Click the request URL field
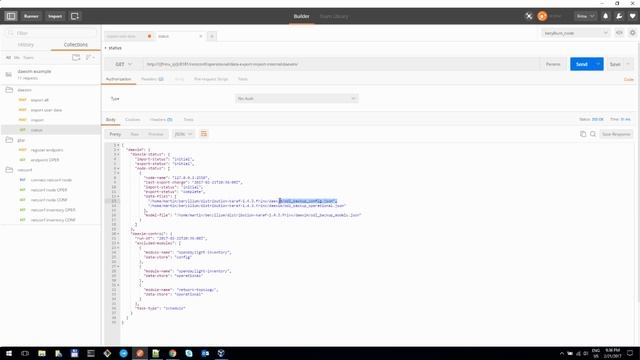Viewport: 640px width, 360px height. click(341, 64)
